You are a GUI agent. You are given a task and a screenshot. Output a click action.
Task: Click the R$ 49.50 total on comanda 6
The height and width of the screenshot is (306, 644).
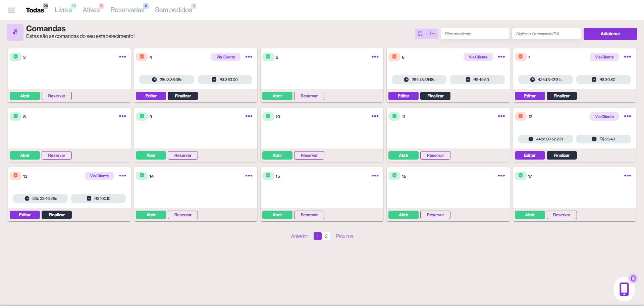pyautogui.click(x=477, y=80)
